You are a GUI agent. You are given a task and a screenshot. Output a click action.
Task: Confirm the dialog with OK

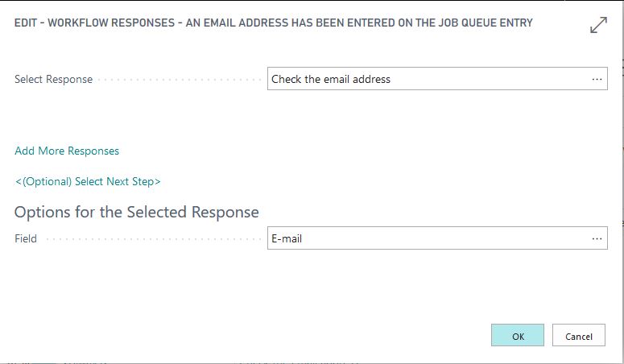tap(518, 336)
